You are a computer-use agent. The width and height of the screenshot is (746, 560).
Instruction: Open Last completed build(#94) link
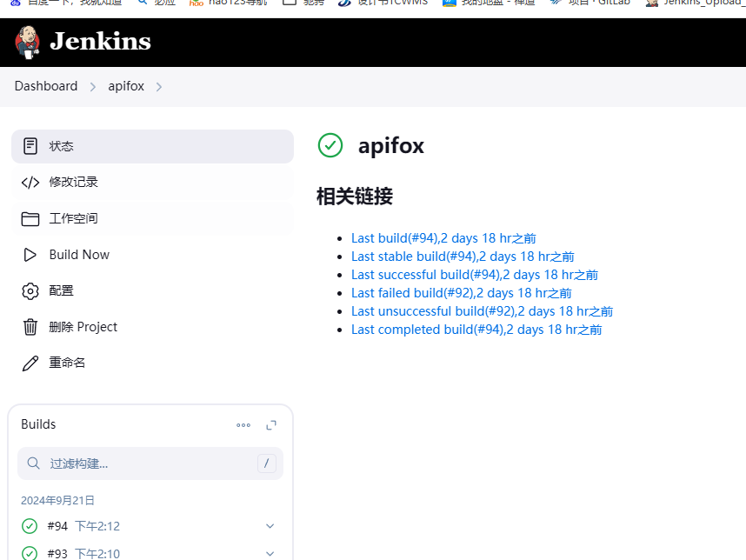(x=476, y=330)
